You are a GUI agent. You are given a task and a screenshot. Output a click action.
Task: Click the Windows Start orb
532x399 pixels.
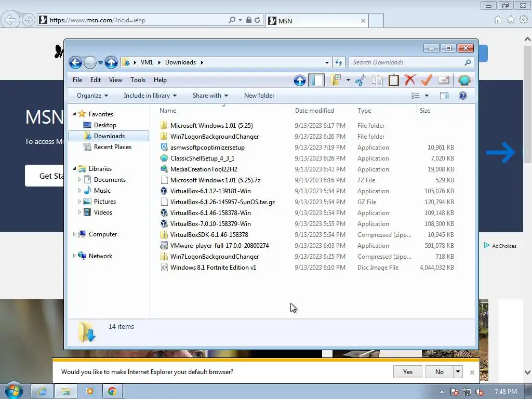point(14,391)
